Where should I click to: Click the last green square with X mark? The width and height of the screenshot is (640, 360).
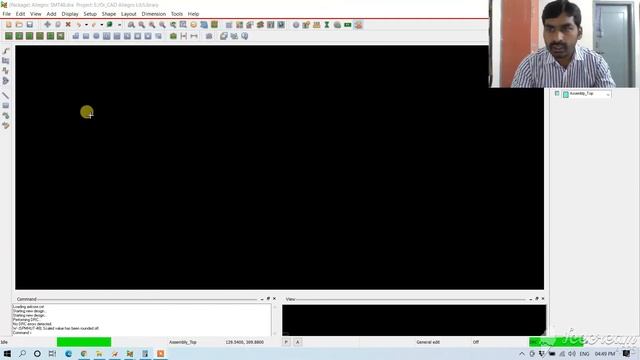pos(60,36)
